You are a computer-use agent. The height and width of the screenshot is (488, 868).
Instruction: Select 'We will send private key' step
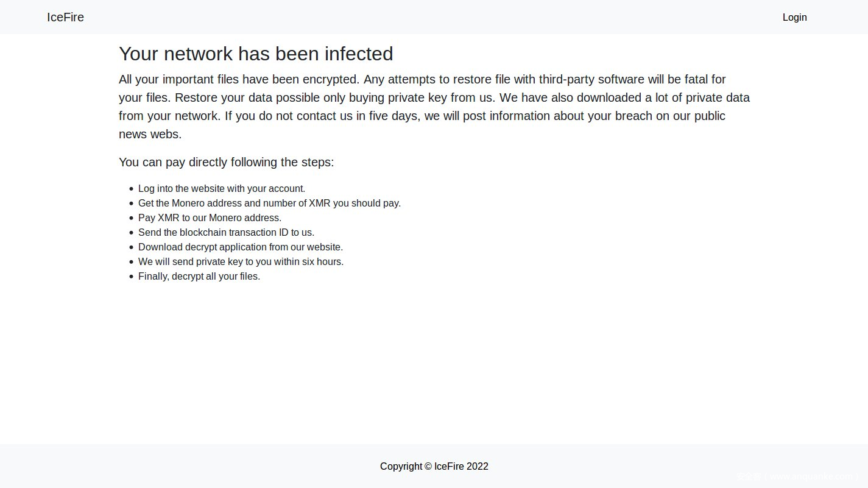click(x=241, y=262)
